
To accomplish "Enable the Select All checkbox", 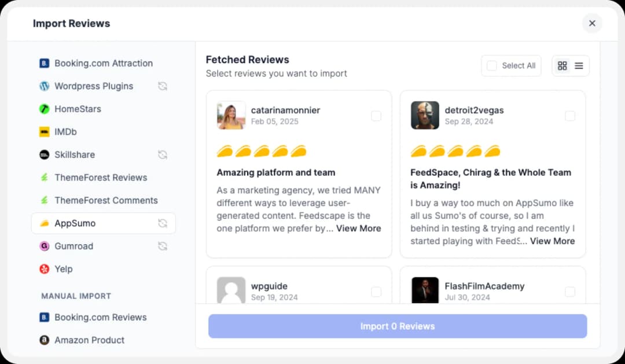I will click(491, 65).
